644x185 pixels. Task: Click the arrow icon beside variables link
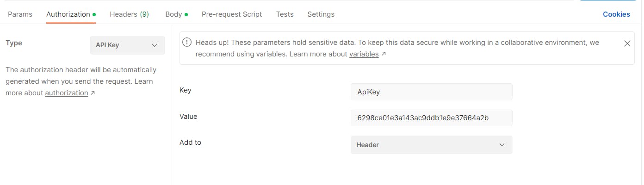coord(384,54)
